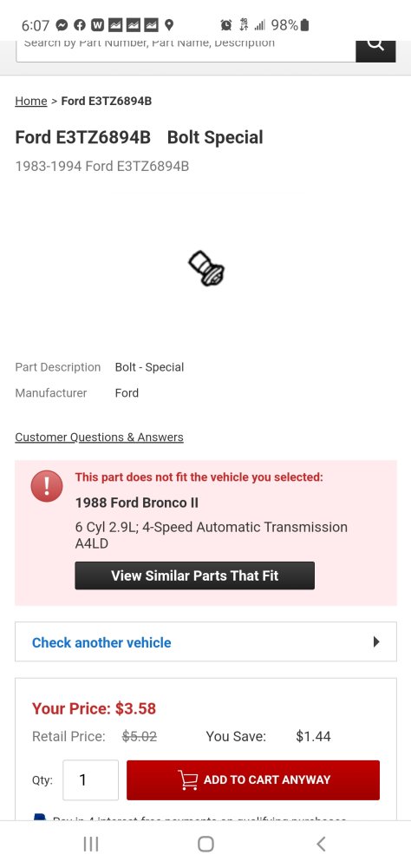Tap the red warning exclamation icon
The width and height of the screenshot is (411, 868).
click(47, 486)
